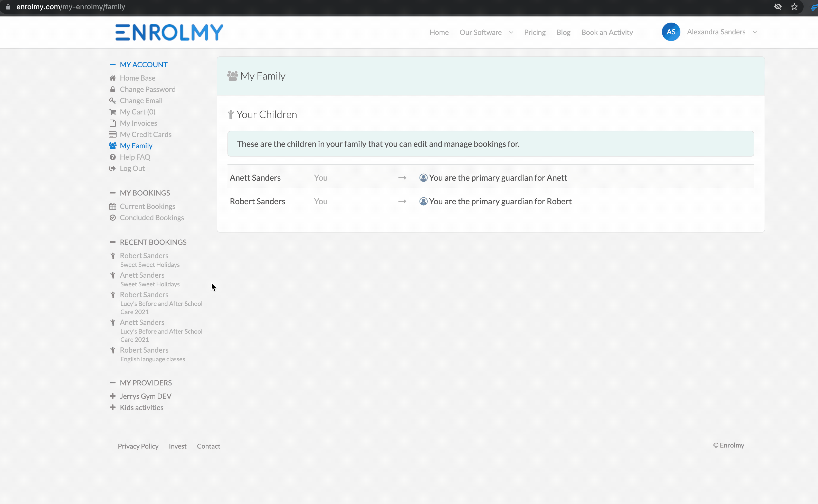Click 'You are the primary guardian for Anett'

pos(498,178)
